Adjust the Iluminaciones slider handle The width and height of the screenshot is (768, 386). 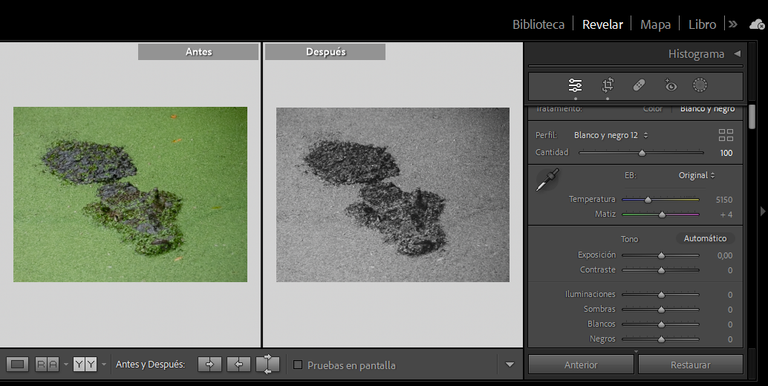[661, 295]
